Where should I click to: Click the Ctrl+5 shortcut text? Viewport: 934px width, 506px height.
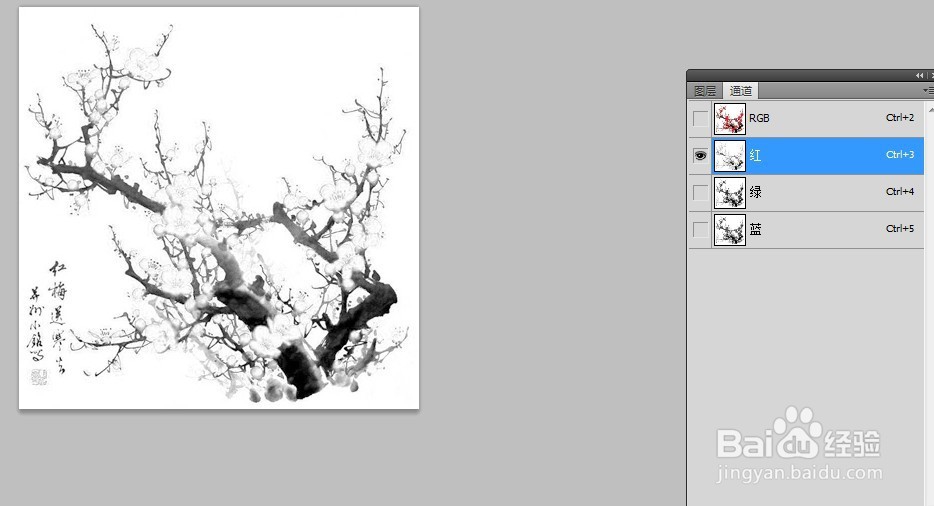tap(899, 228)
